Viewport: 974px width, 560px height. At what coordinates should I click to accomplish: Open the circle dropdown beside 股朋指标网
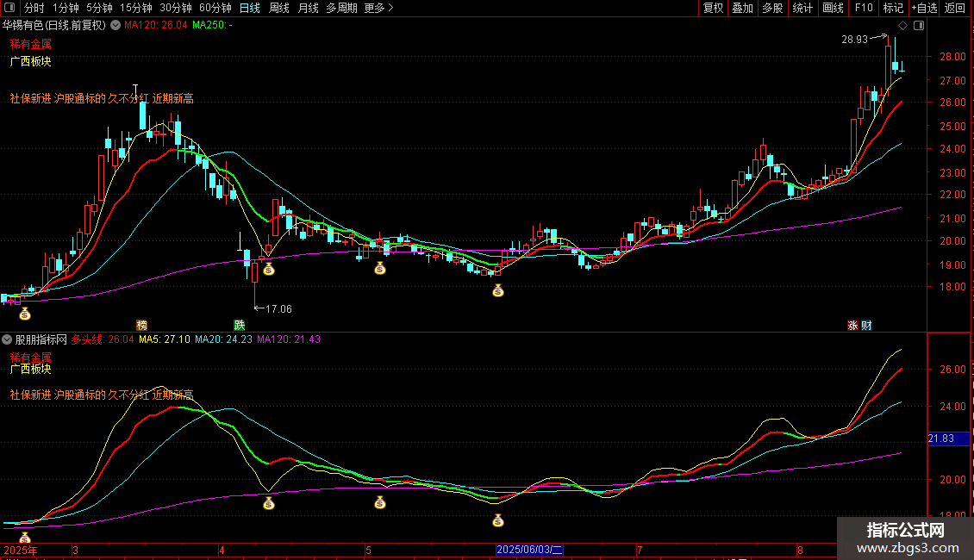(7, 339)
